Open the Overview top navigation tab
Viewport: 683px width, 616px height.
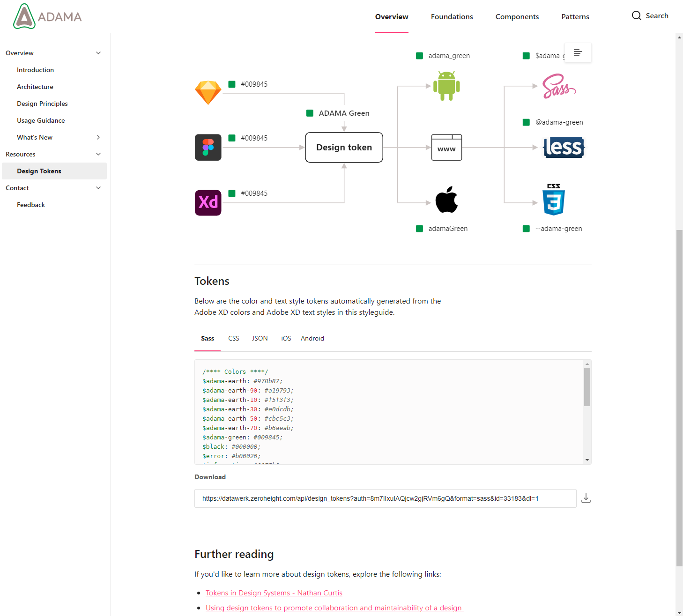tap(392, 17)
